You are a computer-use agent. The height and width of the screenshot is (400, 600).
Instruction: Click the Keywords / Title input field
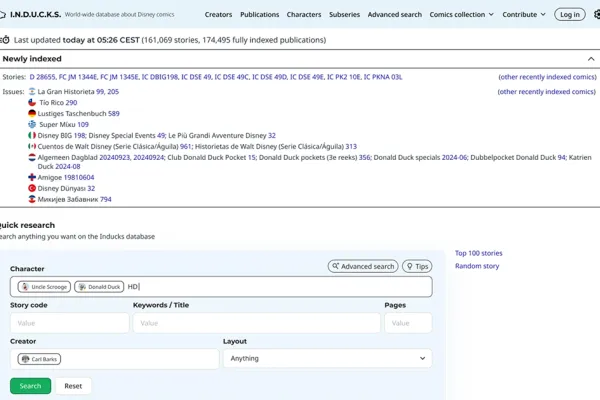[256, 323]
